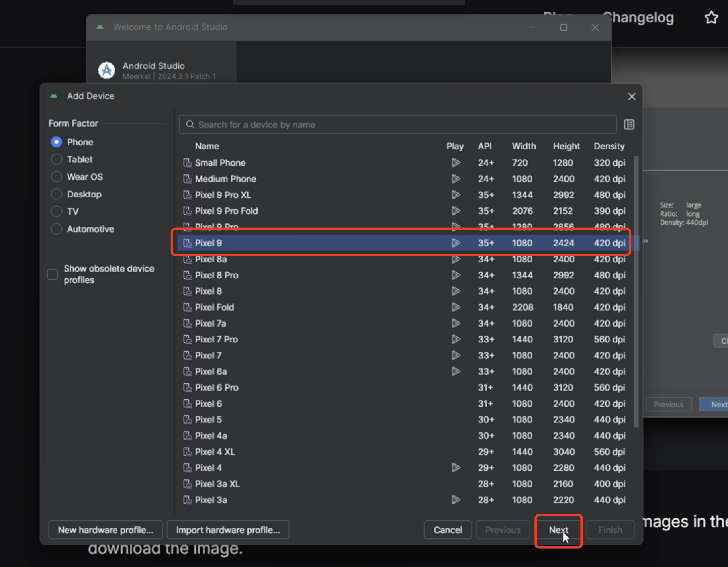Click the device icon for Pixel 4 XL

click(x=187, y=452)
